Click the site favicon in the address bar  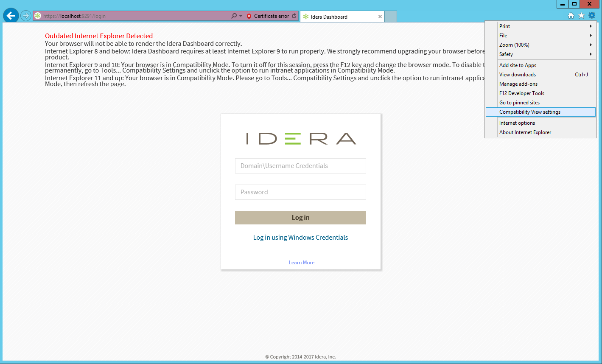(38, 16)
